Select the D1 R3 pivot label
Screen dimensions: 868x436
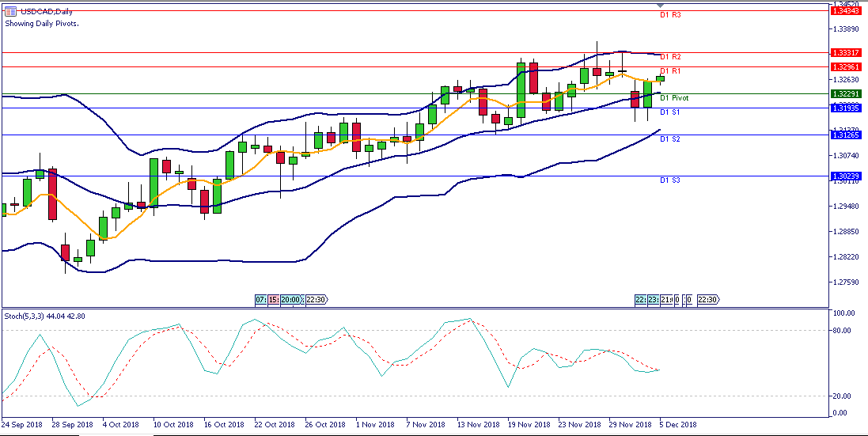click(x=670, y=15)
